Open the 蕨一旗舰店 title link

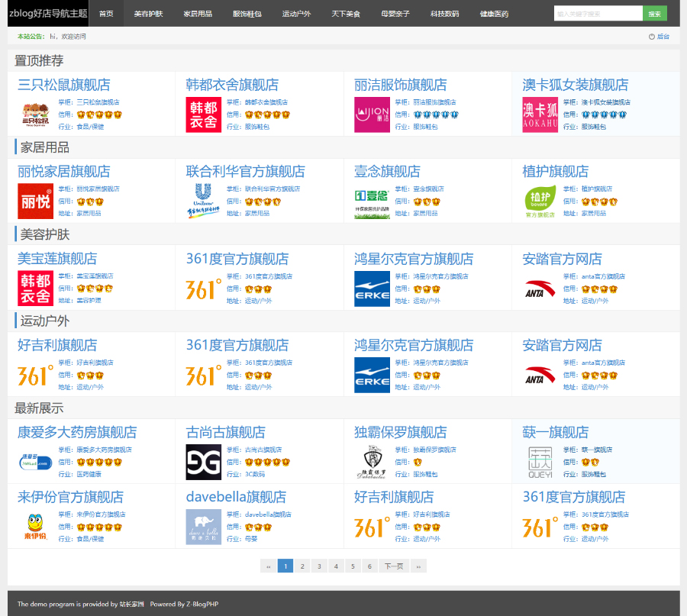[x=556, y=433]
